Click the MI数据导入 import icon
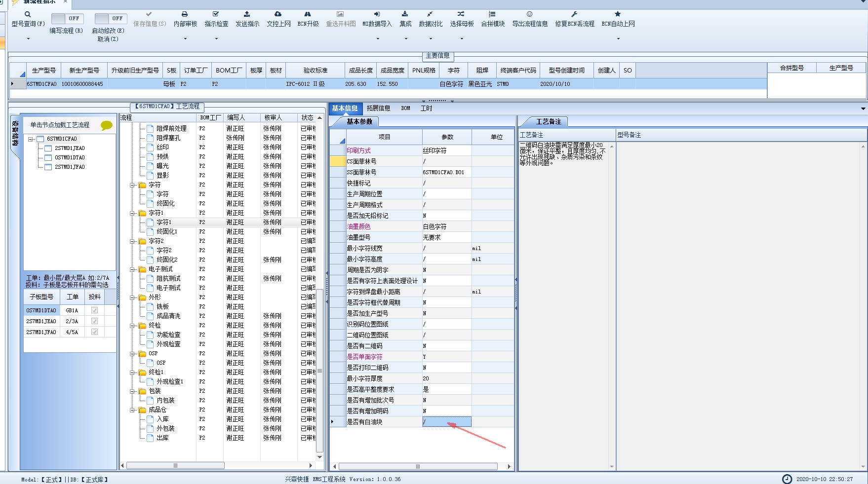 pyautogui.click(x=377, y=14)
